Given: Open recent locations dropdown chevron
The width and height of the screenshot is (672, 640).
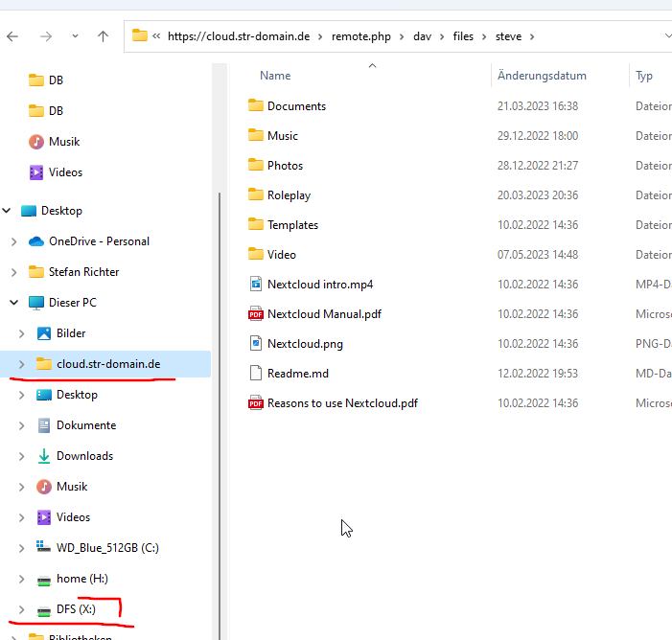Looking at the screenshot, I should 75,36.
